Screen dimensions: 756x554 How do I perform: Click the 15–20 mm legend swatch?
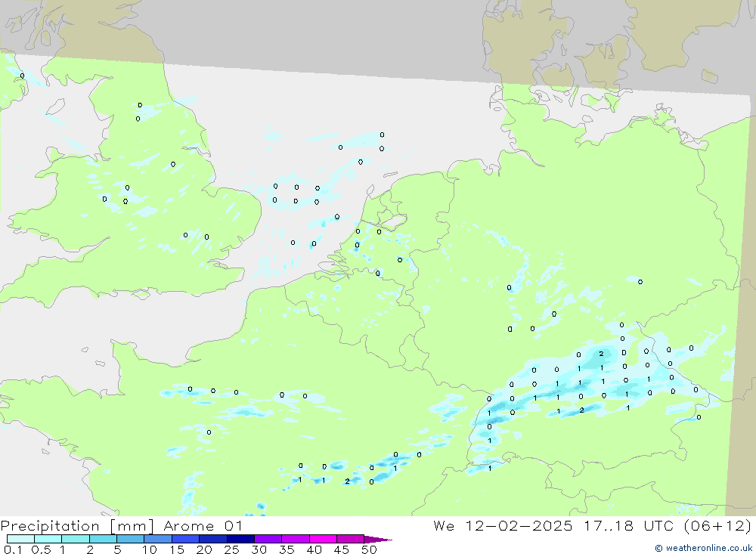click(185, 539)
